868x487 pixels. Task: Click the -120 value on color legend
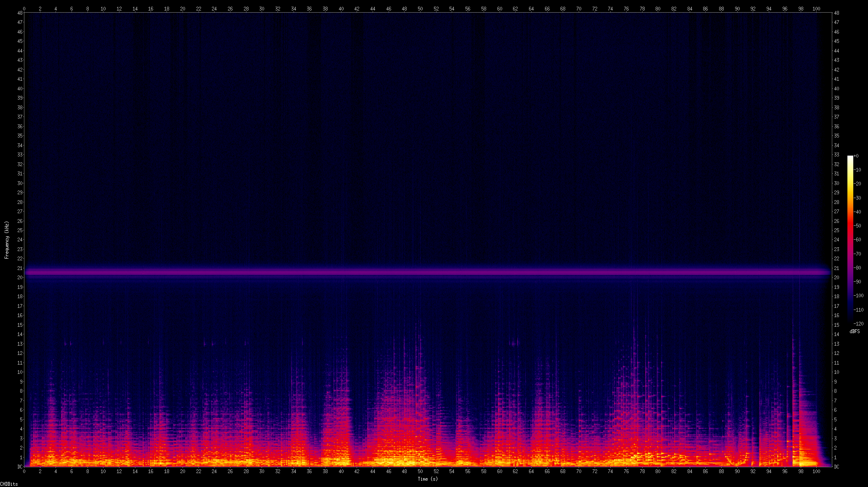859,323
